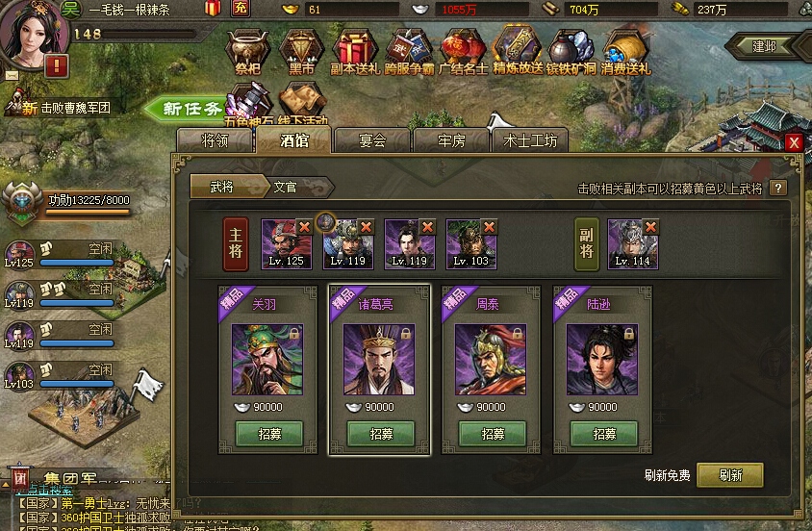Image resolution: width=812 pixels, height=531 pixels.
Task: Click the 副本送礼 gift box icon
Action: pos(355,52)
